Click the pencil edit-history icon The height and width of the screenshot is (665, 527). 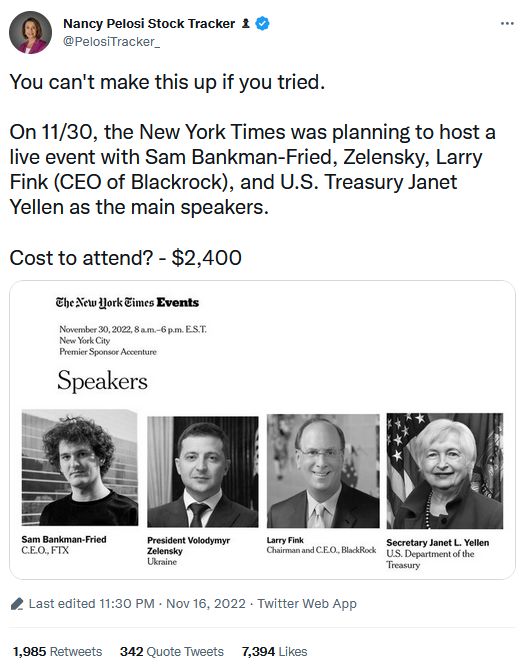pyautogui.click(x=17, y=604)
